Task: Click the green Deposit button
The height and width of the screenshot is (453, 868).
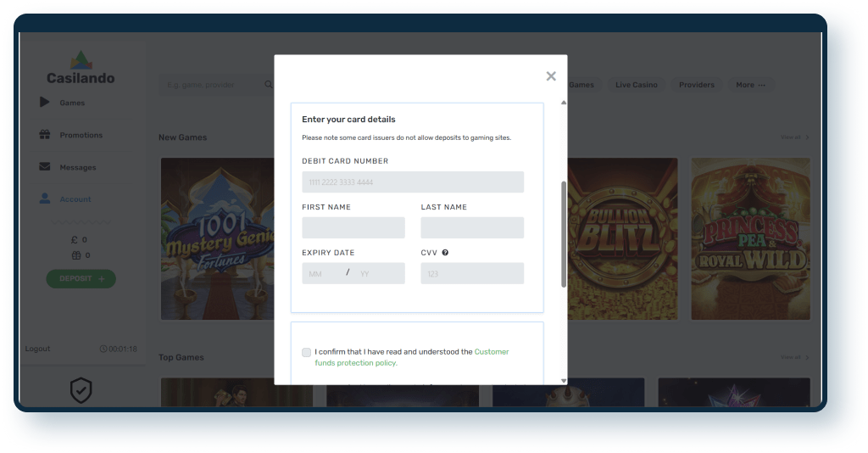Action: tap(81, 278)
